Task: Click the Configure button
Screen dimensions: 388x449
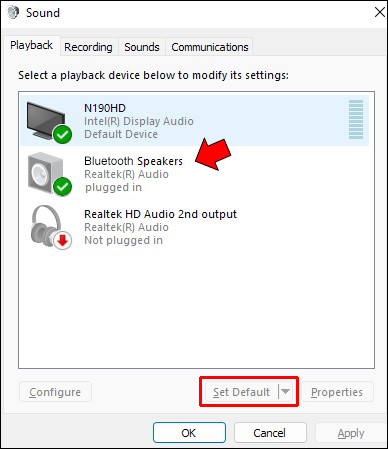Action: pos(55,392)
